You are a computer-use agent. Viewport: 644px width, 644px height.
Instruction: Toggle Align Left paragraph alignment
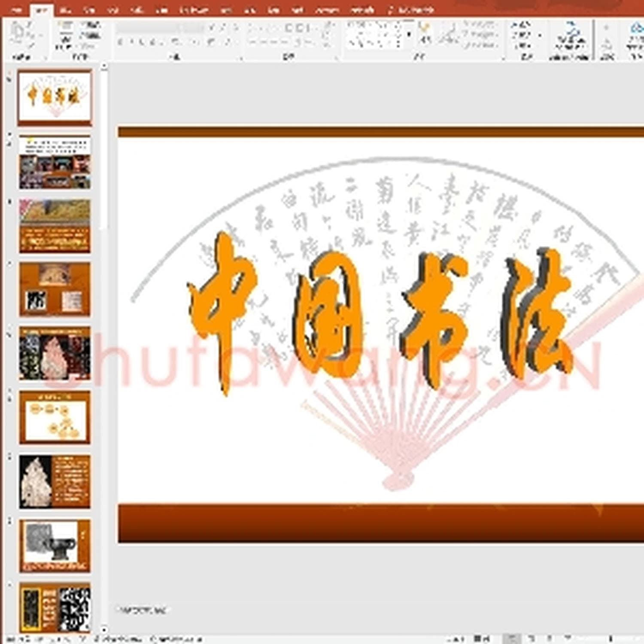click(253, 42)
